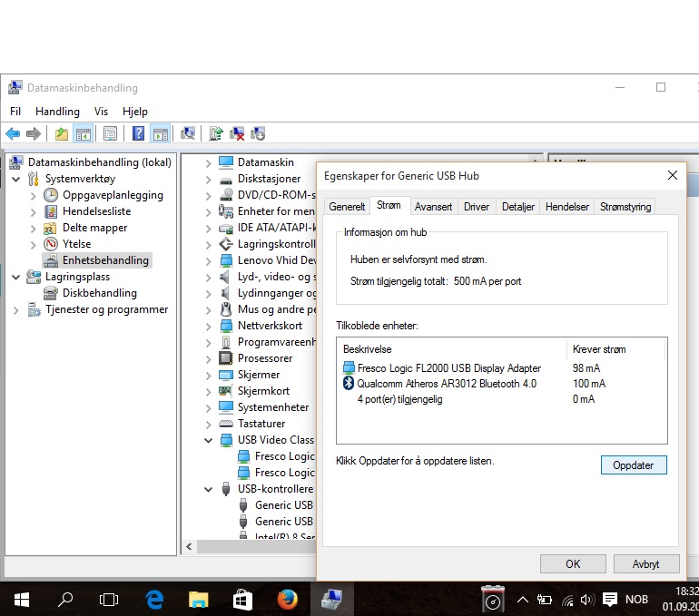Click the Avbryt button

click(646, 564)
